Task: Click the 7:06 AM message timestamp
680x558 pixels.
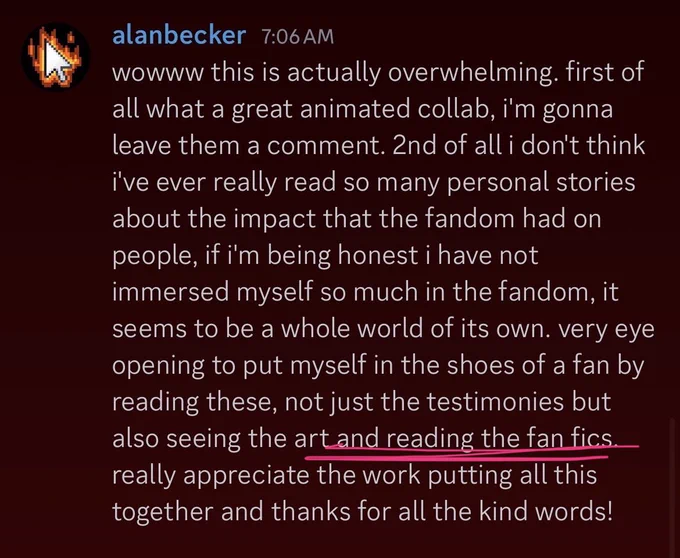Action: pos(298,37)
